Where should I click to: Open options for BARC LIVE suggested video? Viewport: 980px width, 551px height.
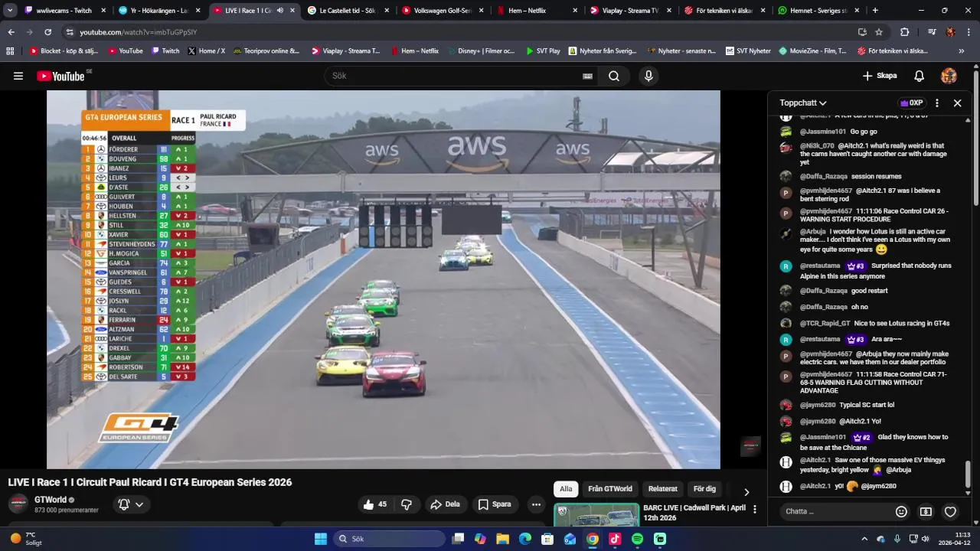click(x=755, y=509)
